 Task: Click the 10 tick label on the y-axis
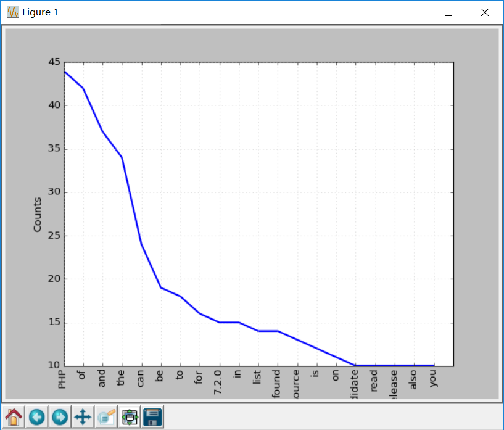point(54,365)
